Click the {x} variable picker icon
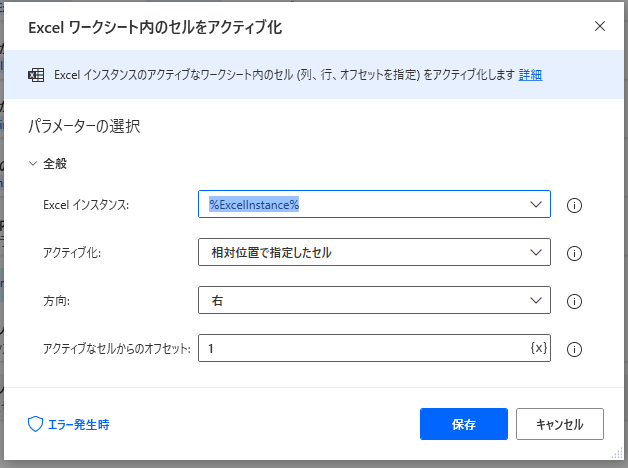This screenshot has height=468, width=628. pyautogui.click(x=539, y=348)
